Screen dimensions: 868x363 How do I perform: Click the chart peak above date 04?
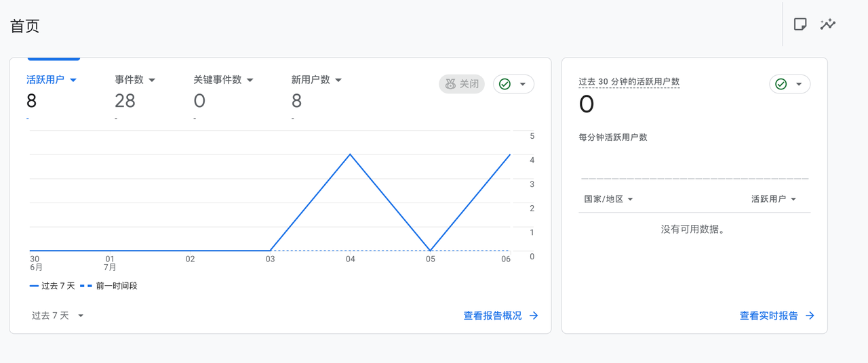(x=350, y=154)
